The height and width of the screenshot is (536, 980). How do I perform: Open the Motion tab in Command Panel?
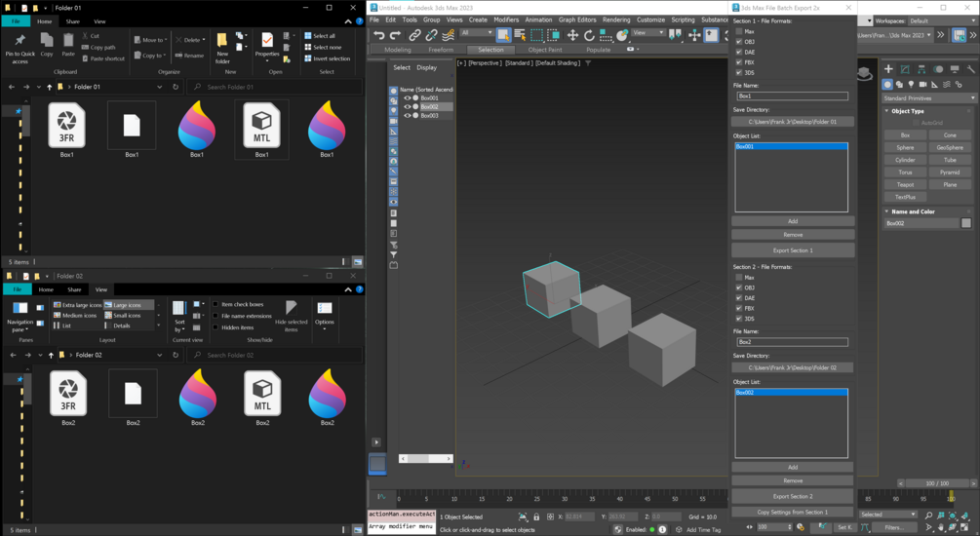pyautogui.click(x=938, y=69)
